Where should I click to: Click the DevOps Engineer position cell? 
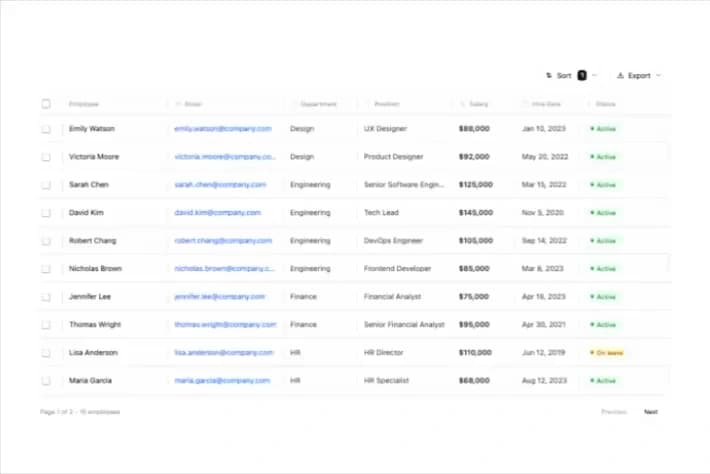[x=393, y=241]
